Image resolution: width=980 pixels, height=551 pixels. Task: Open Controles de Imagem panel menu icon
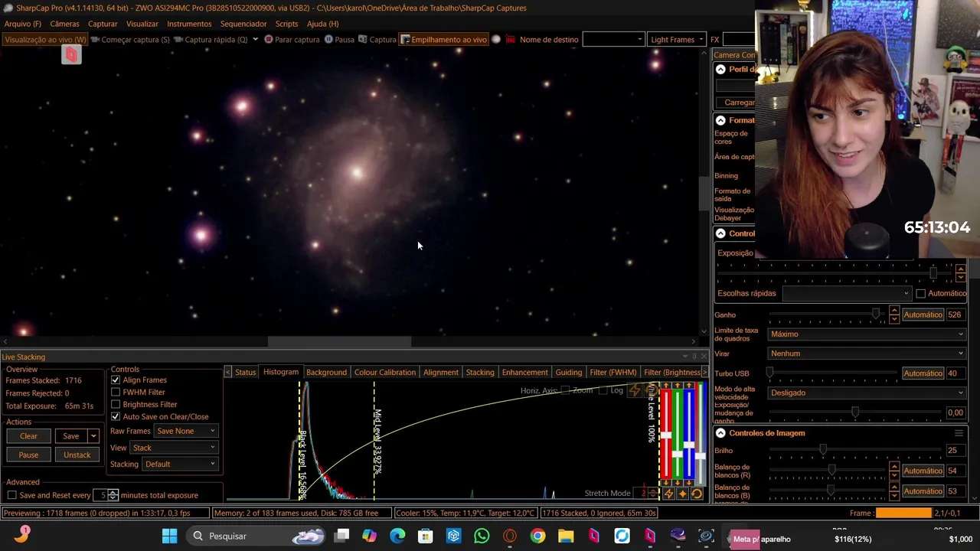(959, 433)
